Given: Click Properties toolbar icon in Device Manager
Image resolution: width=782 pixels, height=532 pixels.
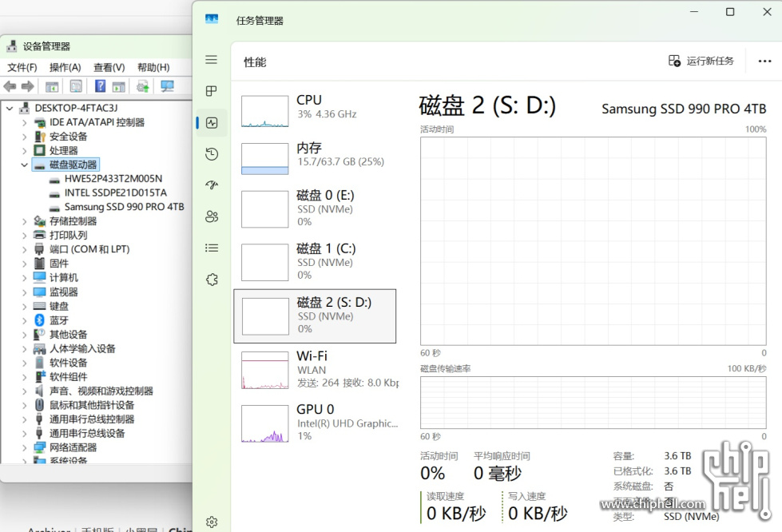Looking at the screenshot, I should point(76,86).
